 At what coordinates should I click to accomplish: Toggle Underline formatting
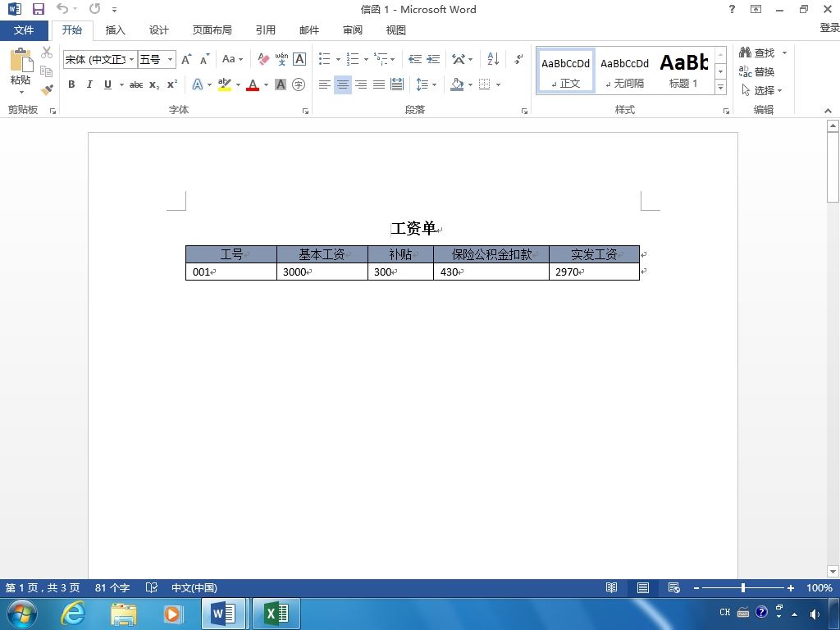tap(107, 84)
